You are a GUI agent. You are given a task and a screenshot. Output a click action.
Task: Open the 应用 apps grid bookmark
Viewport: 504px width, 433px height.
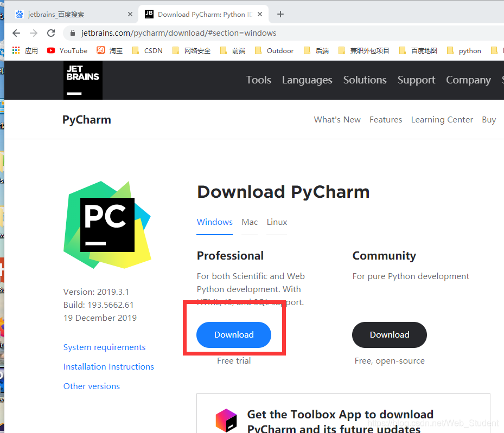25,50
